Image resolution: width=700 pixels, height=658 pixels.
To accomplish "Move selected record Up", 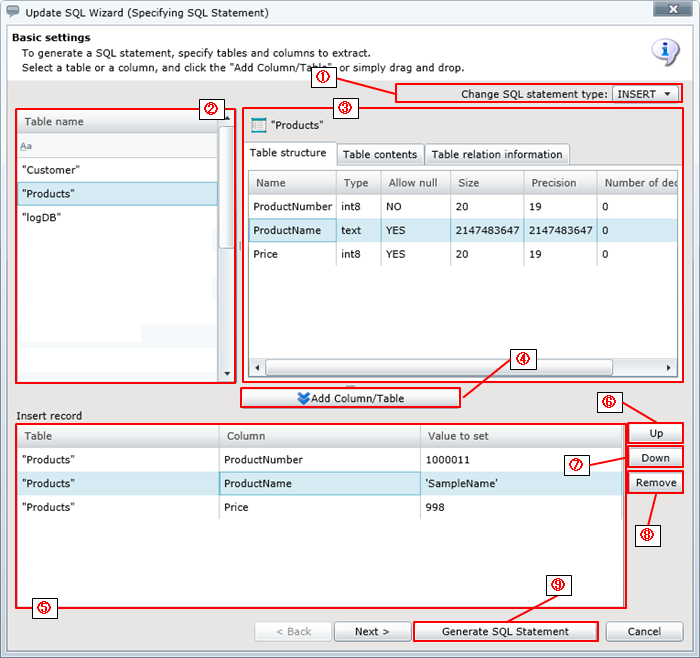I will (656, 434).
